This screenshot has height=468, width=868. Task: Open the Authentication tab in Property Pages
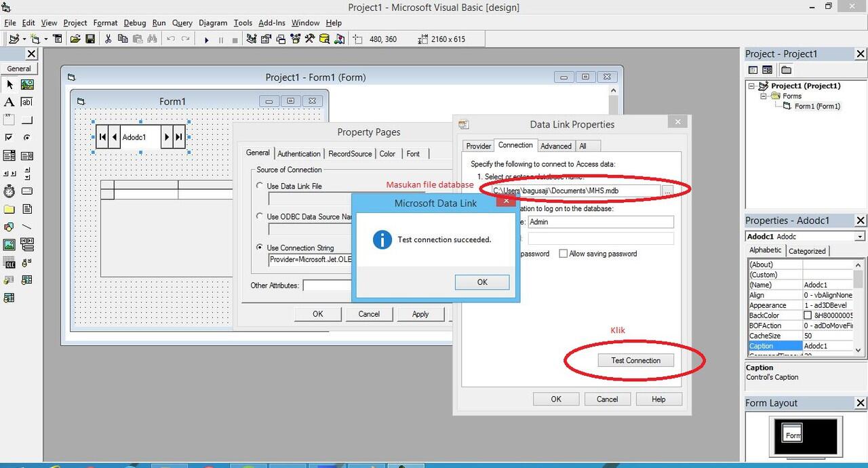tap(299, 154)
